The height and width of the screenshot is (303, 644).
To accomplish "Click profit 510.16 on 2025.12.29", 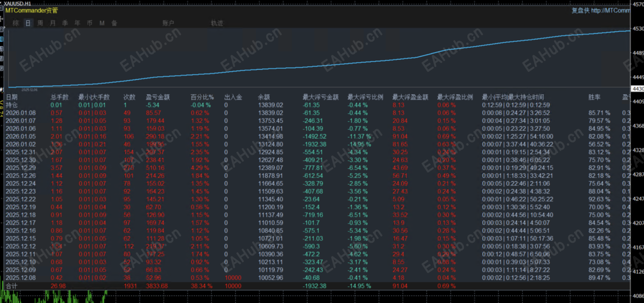I will (x=155, y=168).
